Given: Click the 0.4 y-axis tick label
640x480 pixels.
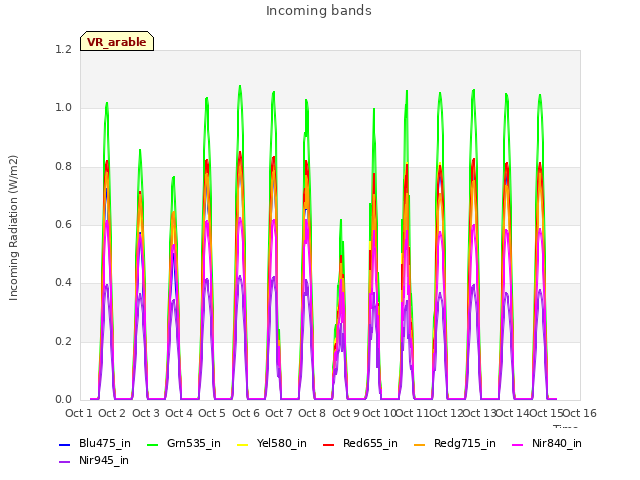Looking at the screenshot, I should 63,283.
